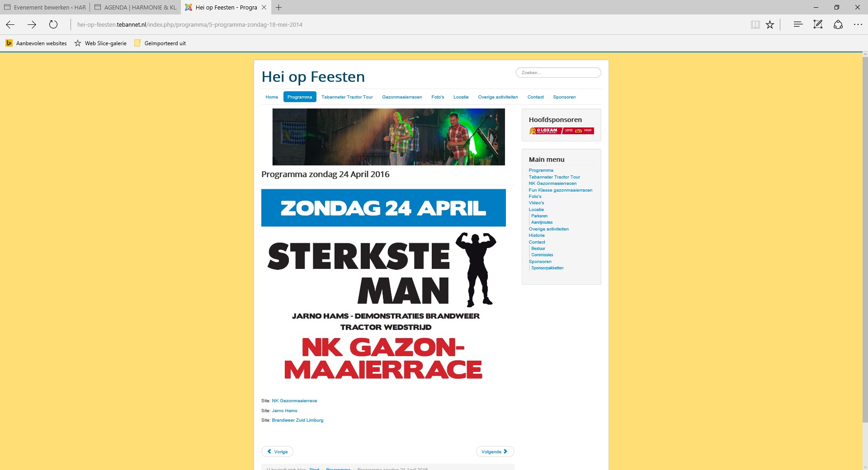Viewport: 868px width, 470px height.
Task: Open reading view icon
Action: coord(755,24)
